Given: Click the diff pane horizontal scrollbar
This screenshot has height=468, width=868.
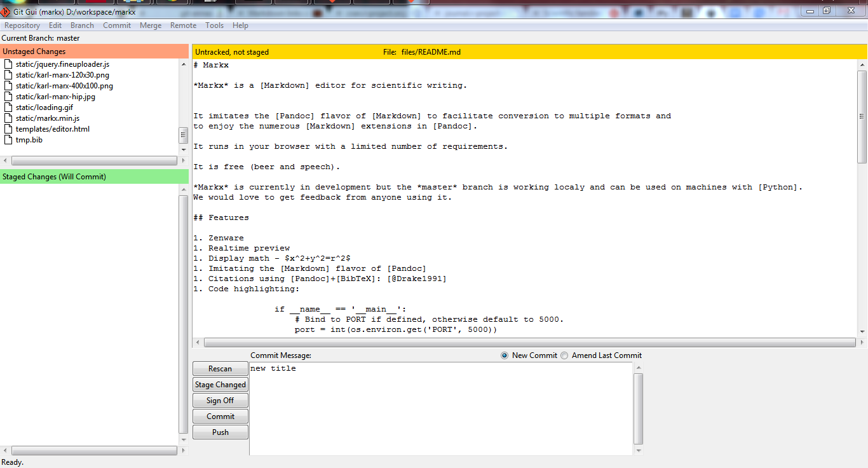Looking at the screenshot, I should tap(529, 342).
